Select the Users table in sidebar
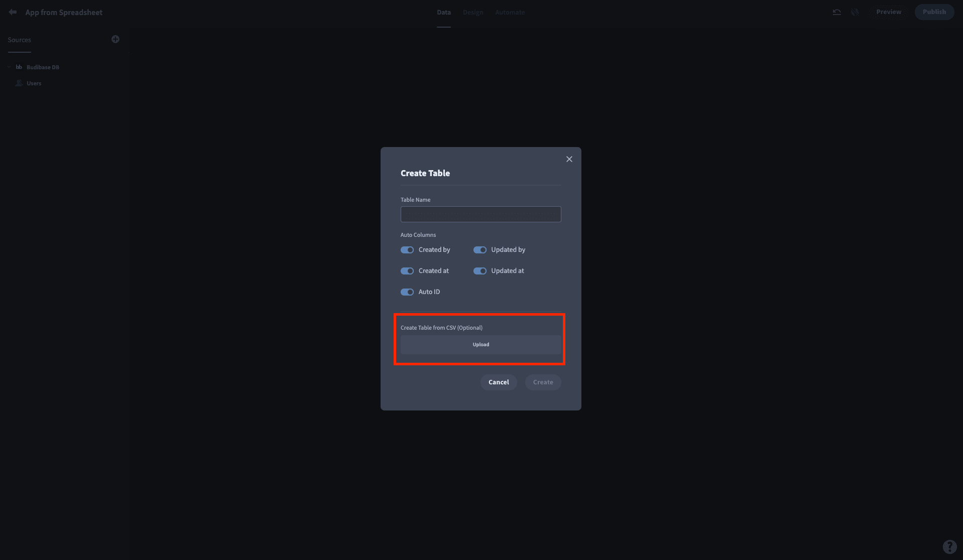 pyautogui.click(x=34, y=83)
